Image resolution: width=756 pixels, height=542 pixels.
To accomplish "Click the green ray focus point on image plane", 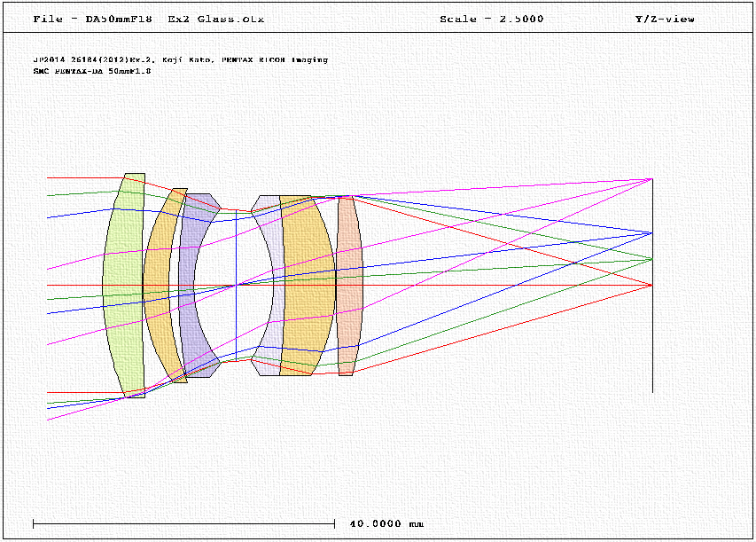I will (x=652, y=259).
